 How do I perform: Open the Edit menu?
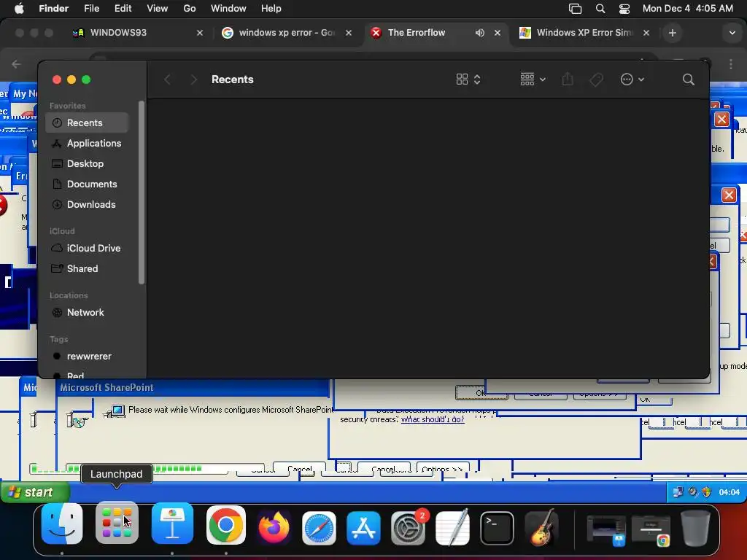pyautogui.click(x=123, y=9)
